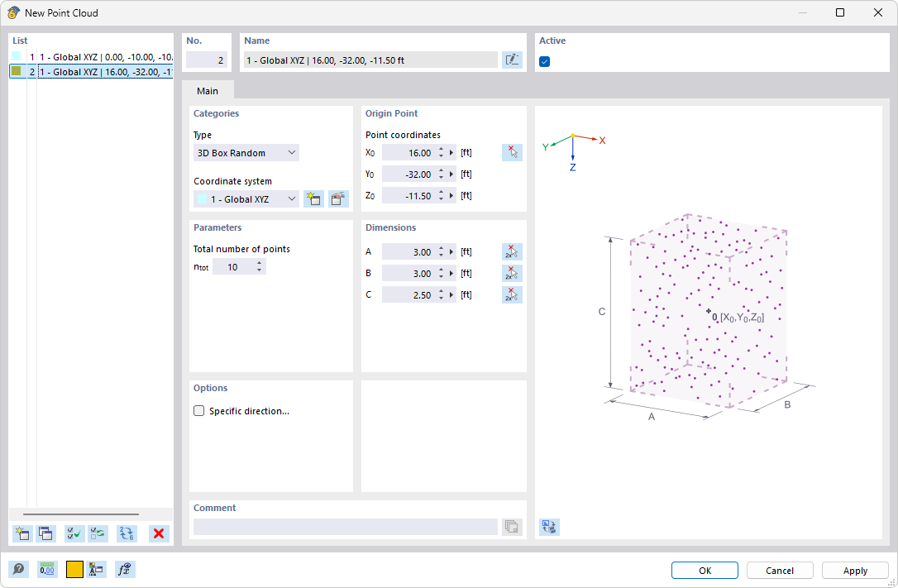Click the X0 coordinate field showing 16.00
898x588 pixels.
point(409,153)
